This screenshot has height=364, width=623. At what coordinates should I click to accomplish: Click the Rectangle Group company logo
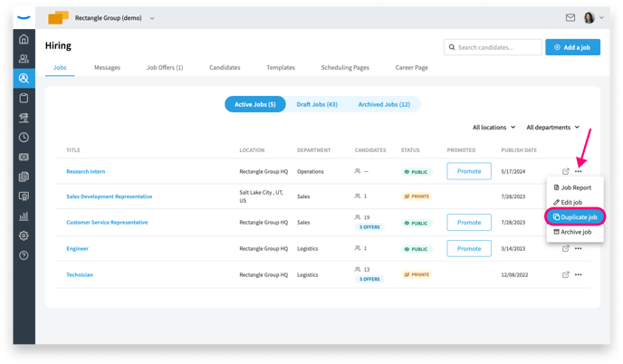pos(58,17)
